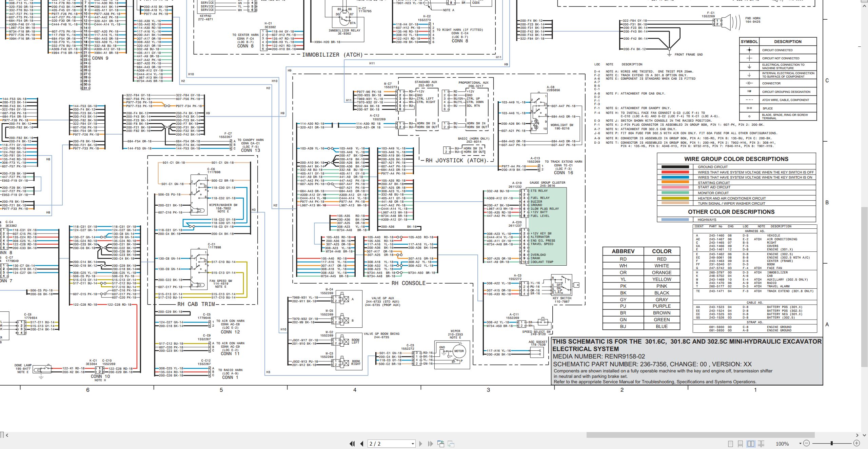Open the page number dropdown

point(413,444)
